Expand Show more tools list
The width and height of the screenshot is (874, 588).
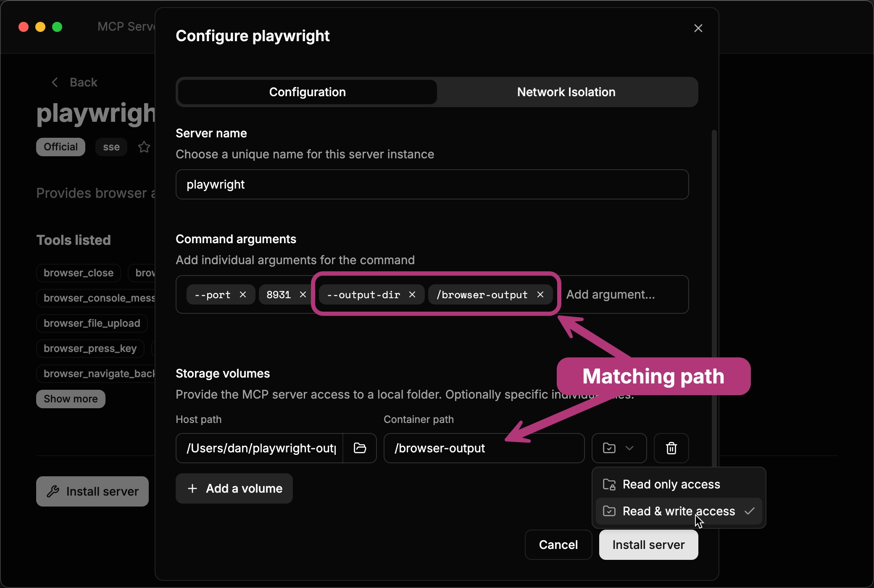(70, 399)
